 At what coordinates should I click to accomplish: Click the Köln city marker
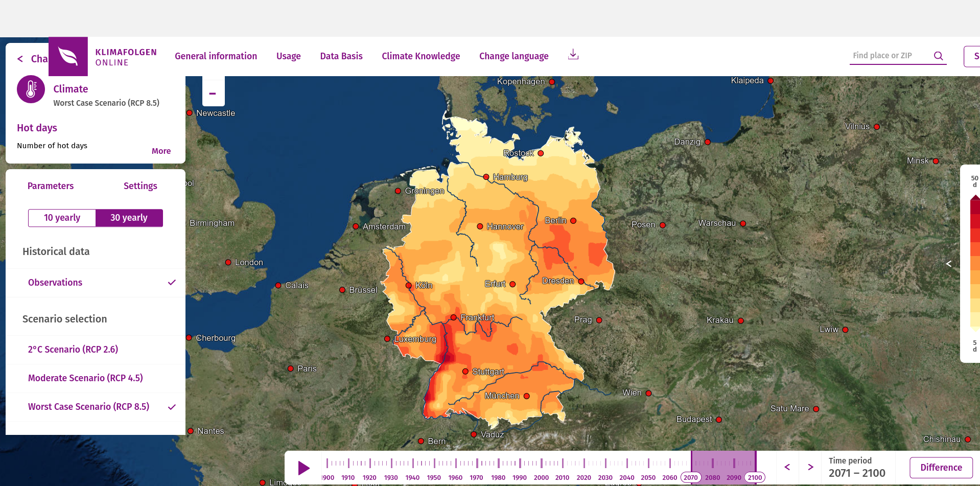[409, 286]
